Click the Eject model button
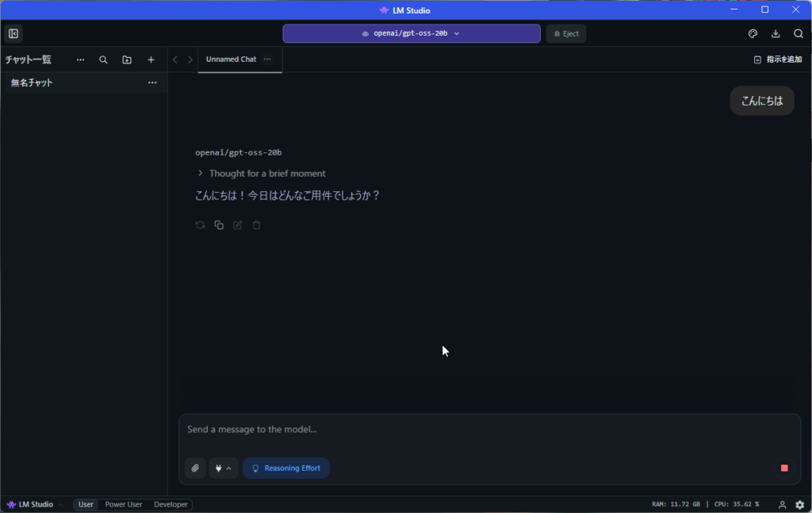The height and width of the screenshot is (513, 812). click(x=566, y=33)
